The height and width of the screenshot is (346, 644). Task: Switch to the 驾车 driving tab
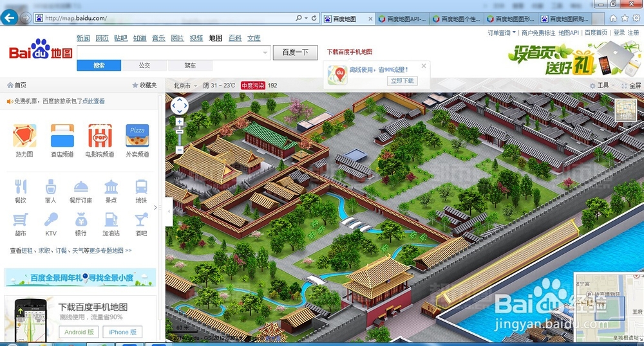click(190, 65)
